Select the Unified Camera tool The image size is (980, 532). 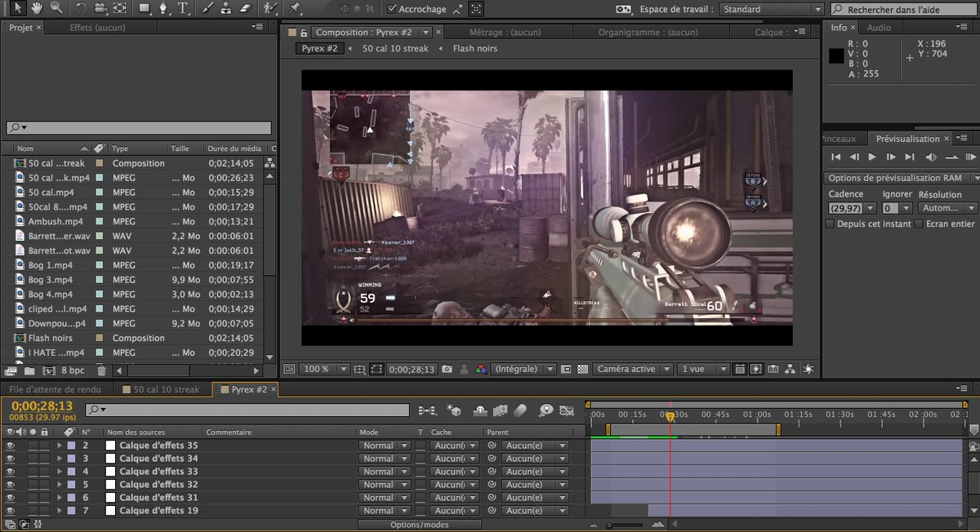click(x=100, y=8)
